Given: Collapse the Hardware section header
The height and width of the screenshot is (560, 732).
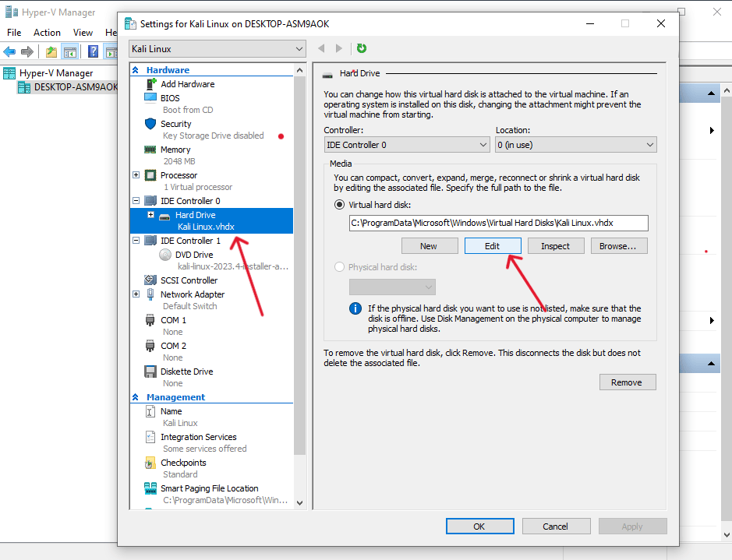Looking at the screenshot, I should click(136, 70).
